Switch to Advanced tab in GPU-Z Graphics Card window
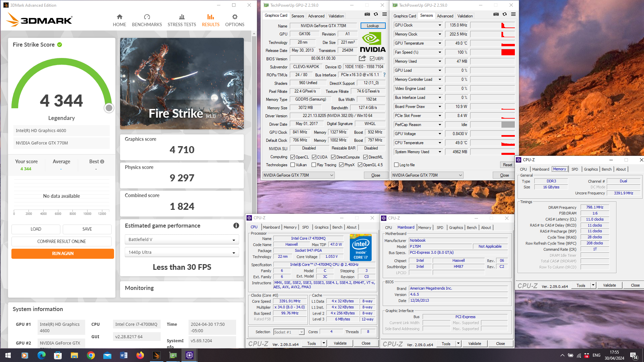 click(x=316, y=16)
